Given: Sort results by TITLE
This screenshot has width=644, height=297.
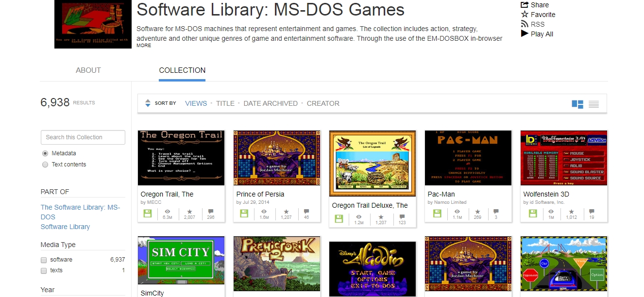Looking at the screenshot, I should pos(225,103).
